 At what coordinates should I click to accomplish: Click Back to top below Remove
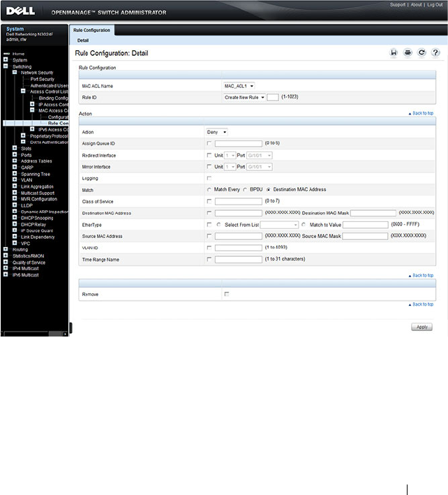[x=421, y=304]
